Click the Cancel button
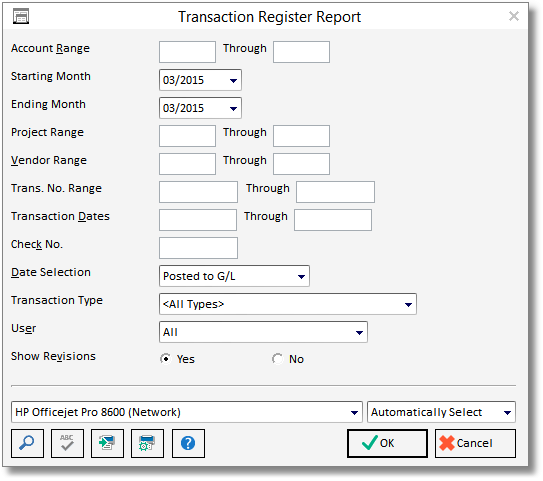Viewport: 543px width, 481px height. click(475, 443)
